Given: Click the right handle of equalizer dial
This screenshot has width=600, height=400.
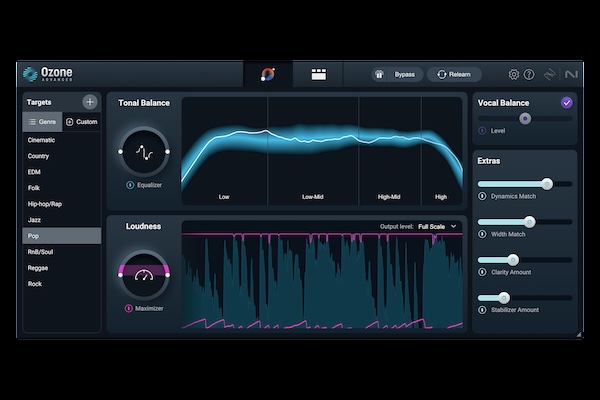Looking at the screenshot, I should (168, 152).
